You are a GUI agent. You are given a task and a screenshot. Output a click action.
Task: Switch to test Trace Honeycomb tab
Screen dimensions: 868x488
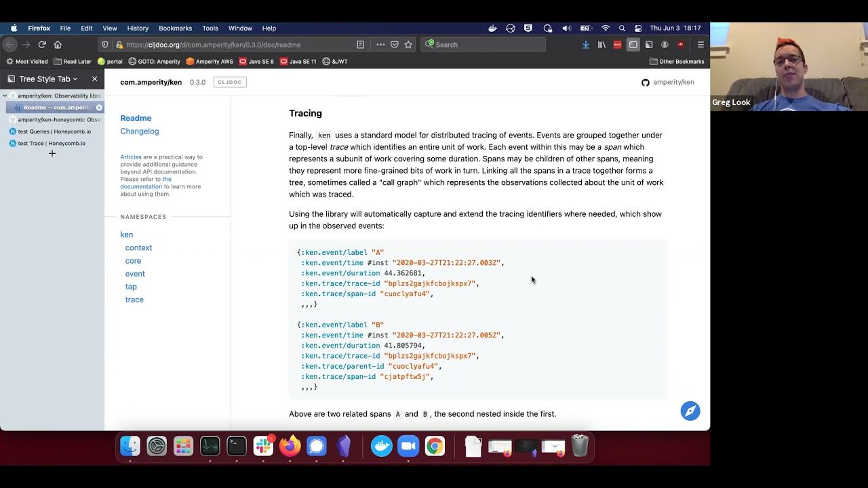(52, 144)
